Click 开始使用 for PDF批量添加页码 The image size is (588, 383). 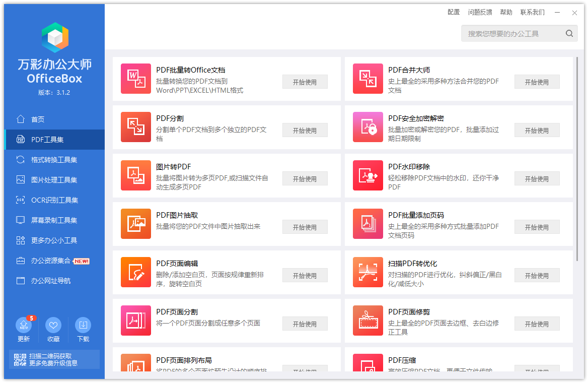537,227
